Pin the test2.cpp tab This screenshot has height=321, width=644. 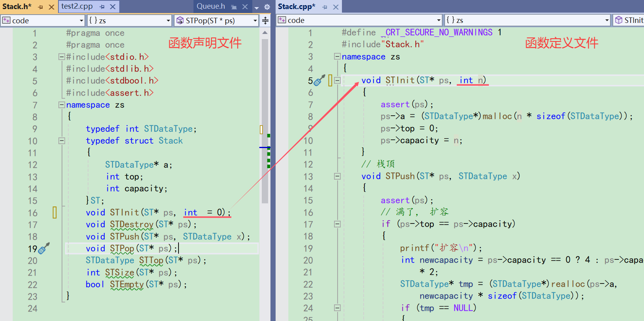(102, 7)
